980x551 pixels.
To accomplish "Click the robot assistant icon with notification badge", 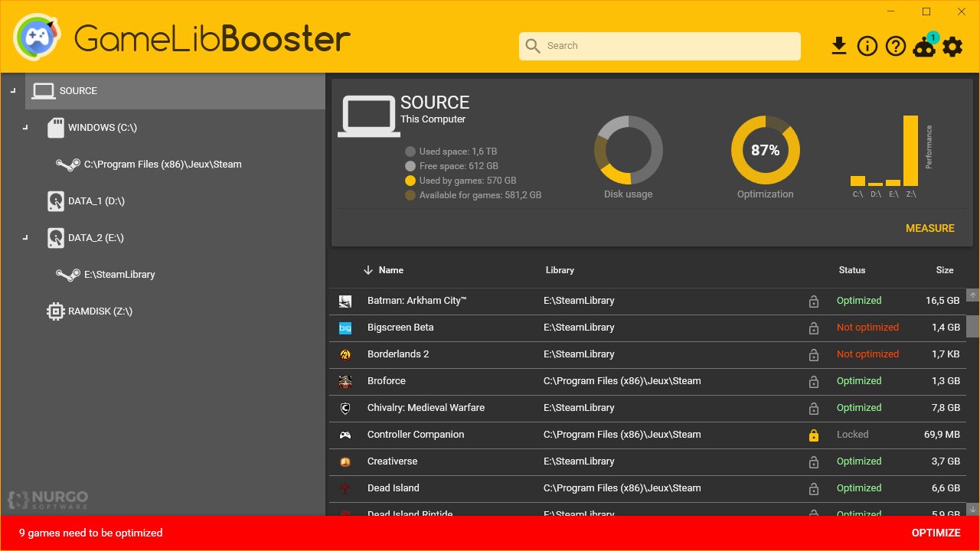I will (x=923, y=47).
